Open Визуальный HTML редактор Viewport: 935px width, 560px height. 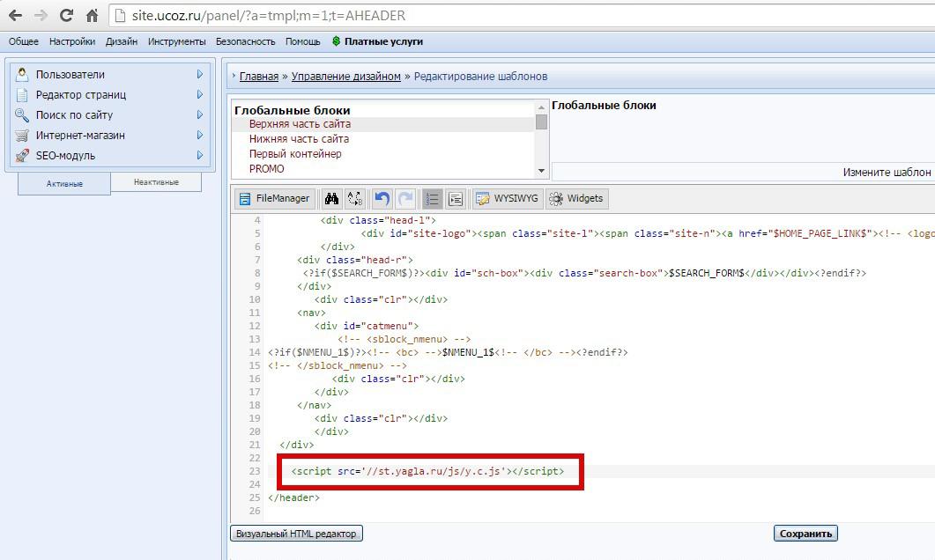pyautogui.click(x=296, y=534)
